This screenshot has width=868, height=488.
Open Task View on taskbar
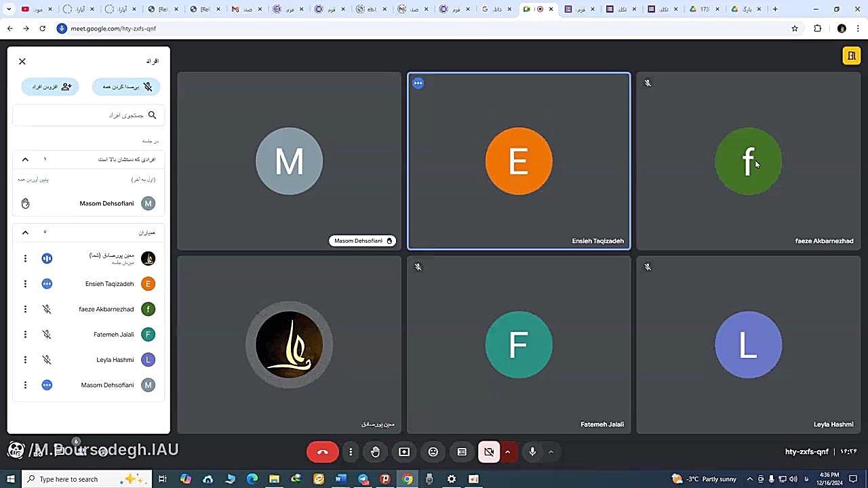tap(163, 479)
